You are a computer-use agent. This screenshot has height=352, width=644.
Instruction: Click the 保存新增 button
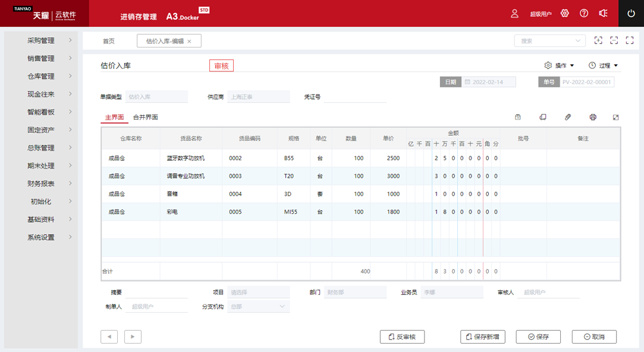tap(483, 337)
